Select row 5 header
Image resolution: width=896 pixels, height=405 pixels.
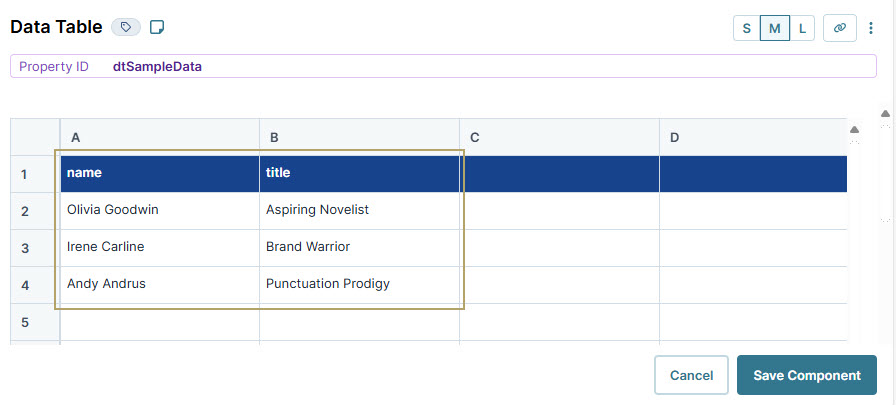click(x=35, y=322)
